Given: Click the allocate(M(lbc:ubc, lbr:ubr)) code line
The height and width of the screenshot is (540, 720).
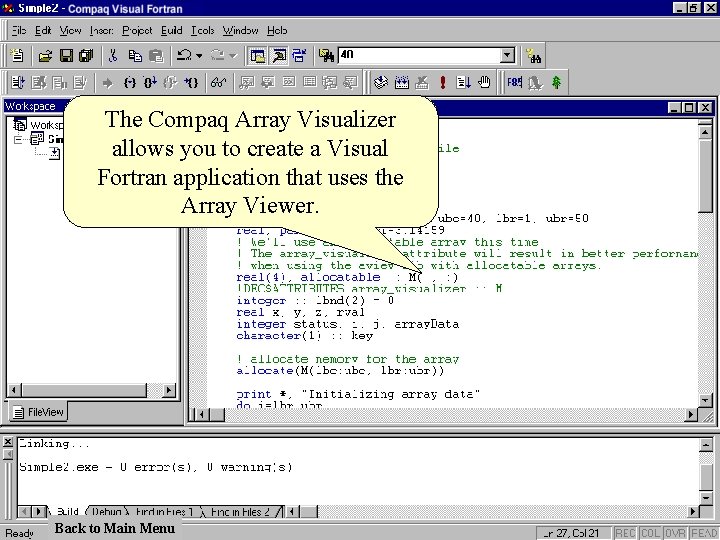Looking at the screenshot, I should pyautogui.click(x=340, y=371).
